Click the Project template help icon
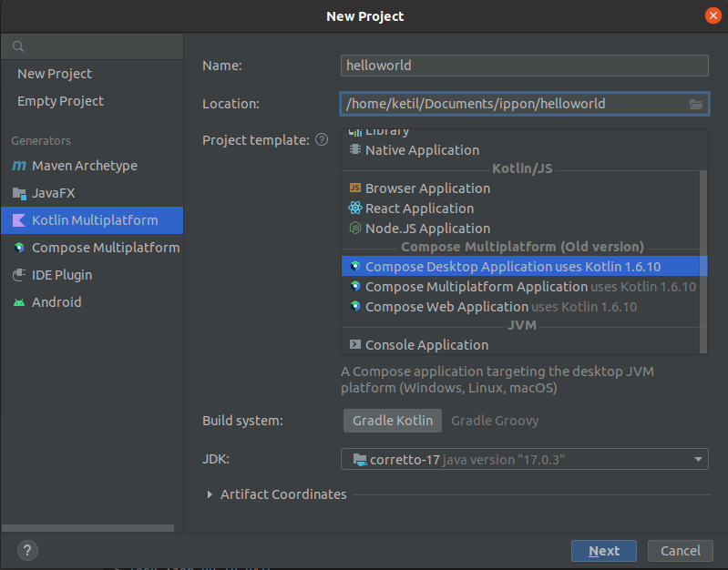728x570 pixels. [321, 140]
